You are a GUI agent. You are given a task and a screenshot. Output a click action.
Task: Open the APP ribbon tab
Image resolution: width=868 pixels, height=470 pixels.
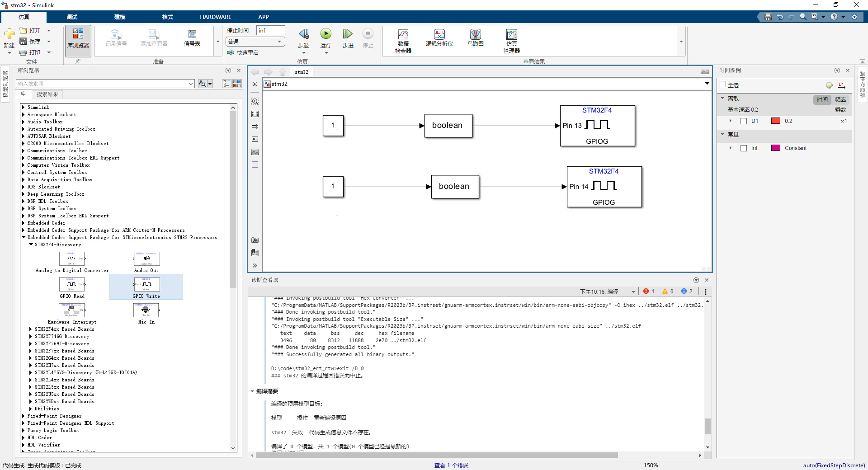coord(264,17)
